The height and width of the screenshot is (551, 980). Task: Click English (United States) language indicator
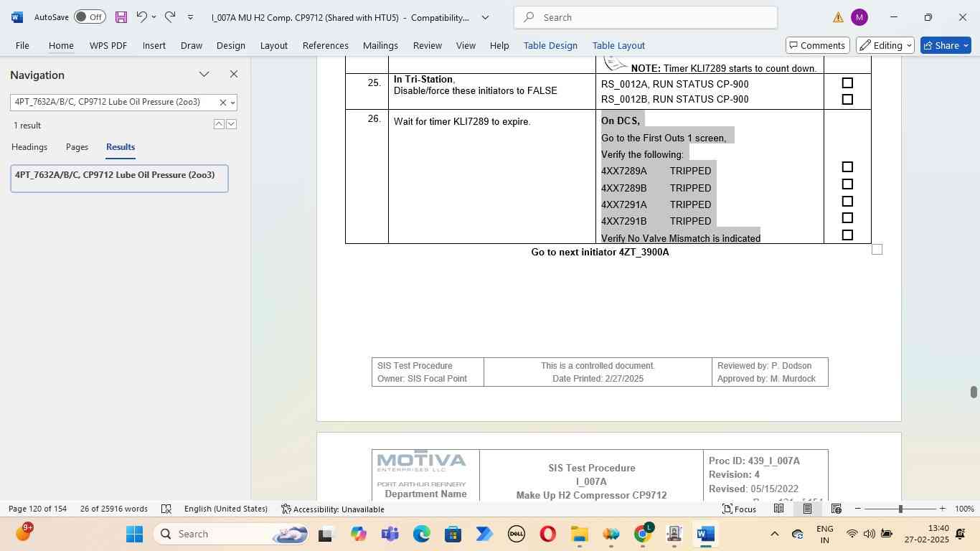226,509
